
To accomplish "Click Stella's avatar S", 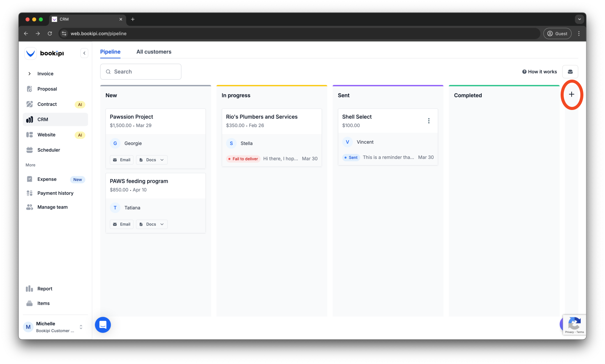I will coord(231,143).
